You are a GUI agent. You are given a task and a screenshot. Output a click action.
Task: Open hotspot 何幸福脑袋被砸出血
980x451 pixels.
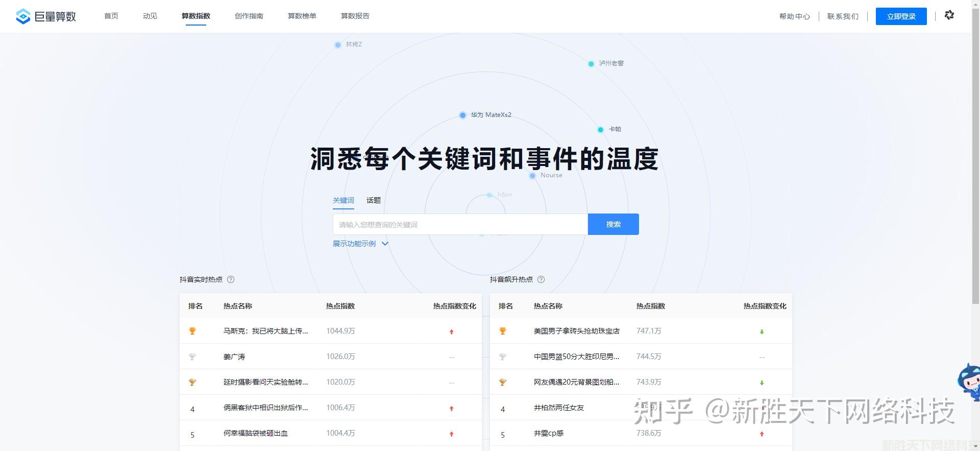256,433
